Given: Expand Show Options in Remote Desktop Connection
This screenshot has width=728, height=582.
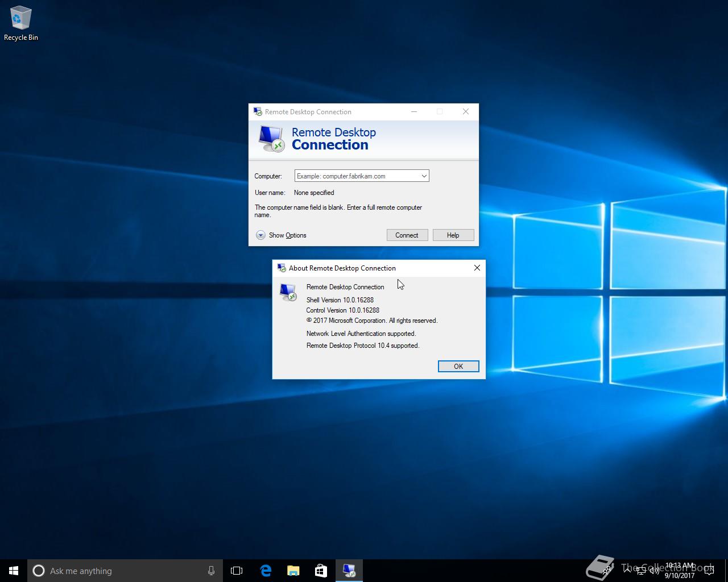Looking at the screenshot, I should 281,235.
